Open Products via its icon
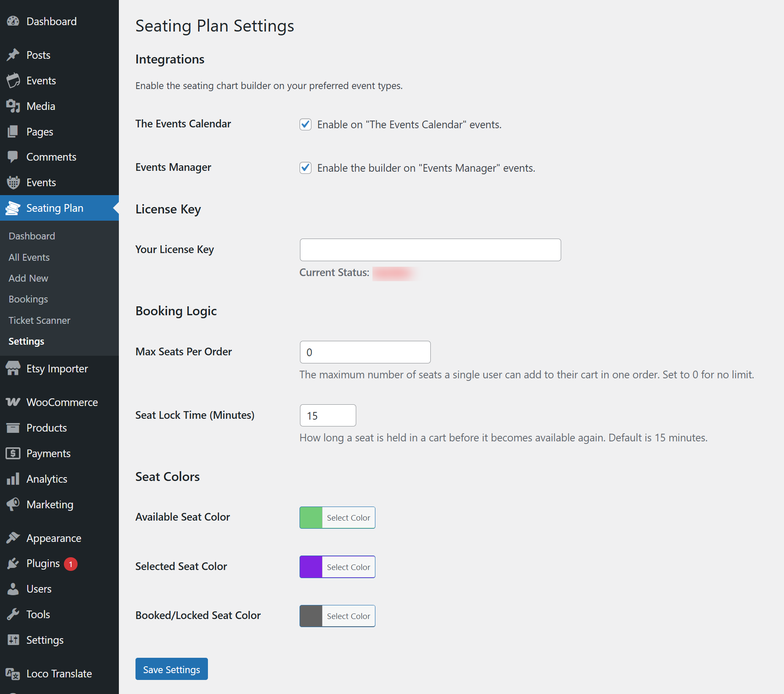Image resolution: width=784 pixels, height=694 pixels. point(13,427)
